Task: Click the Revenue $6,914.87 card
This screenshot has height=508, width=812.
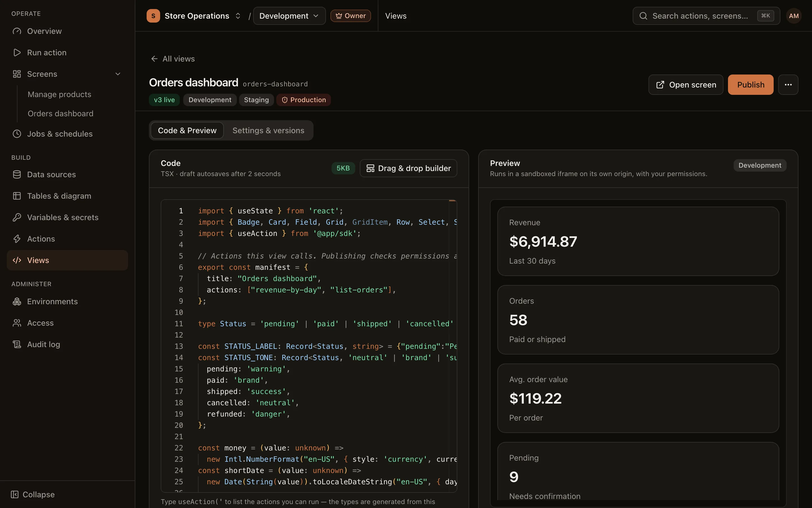Action: (638, 241)
